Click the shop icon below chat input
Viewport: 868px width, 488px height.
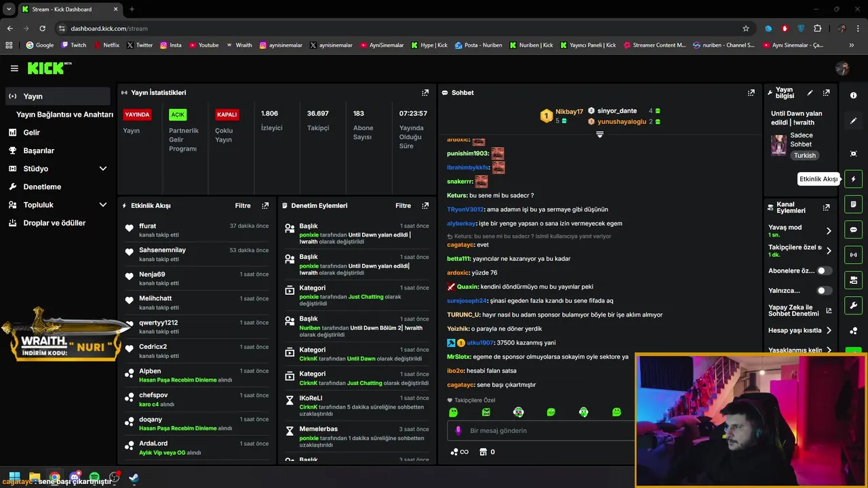point(483,452)
